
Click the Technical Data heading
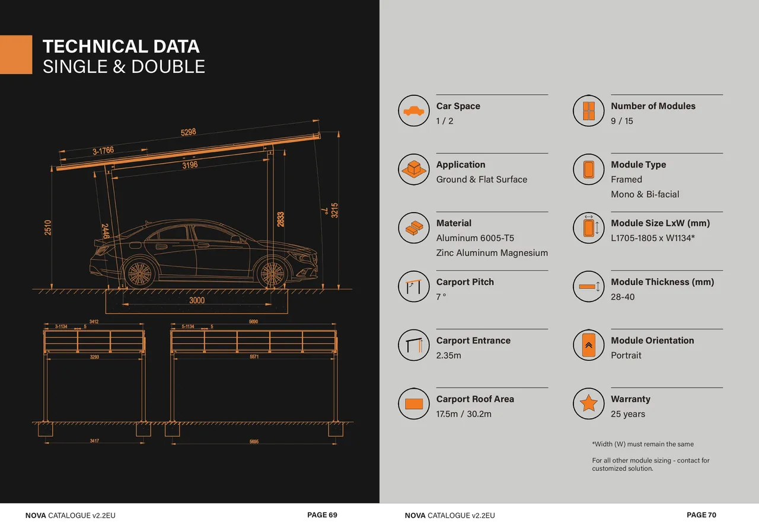coord(121,46)
